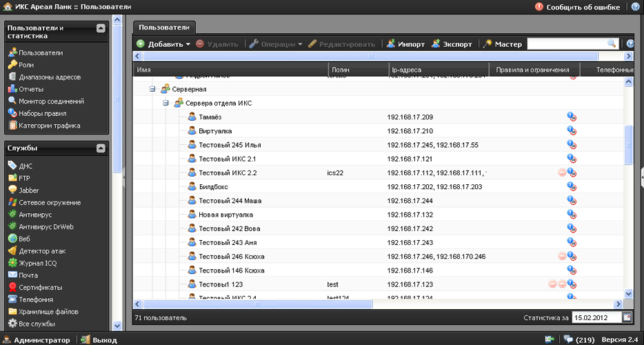644x345 pixels.
Task: Launch the Мастер wizard
Action: click(503, 44)
